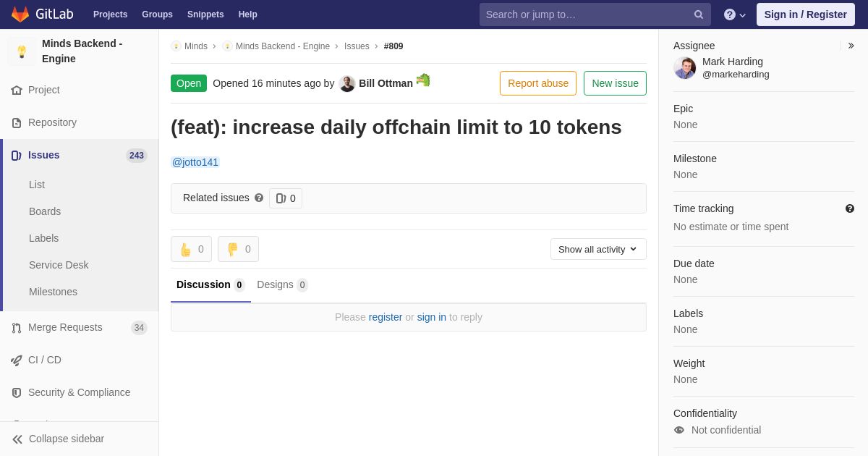
Task: Click the Issues breadcrumb link
Action: (x=357, y=46)
